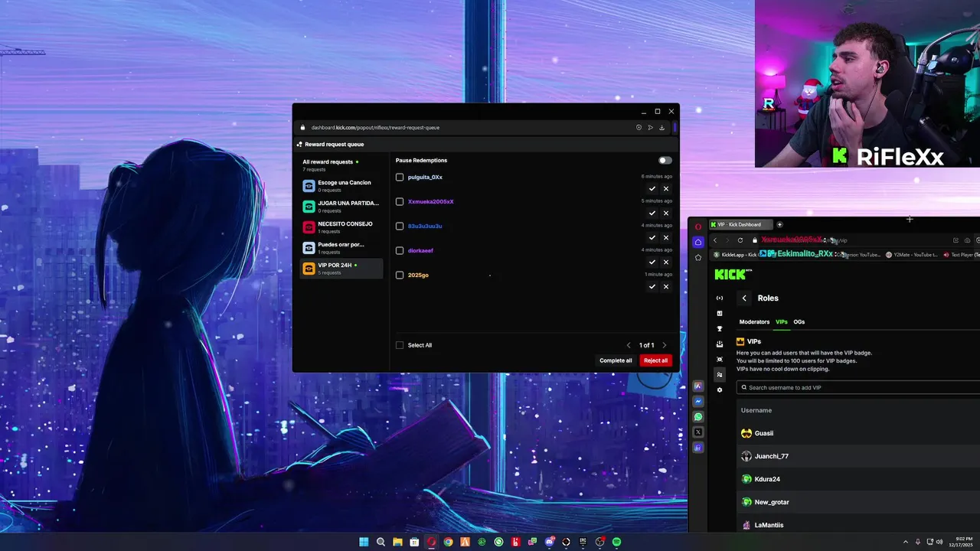This screenshot has height=551, width=980.
Task: Open Spotify from taskbar
Action: pos(616,542)
